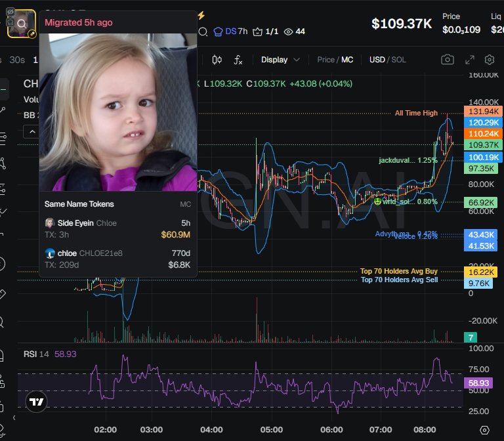Open the chloe CHLOE21e8 token row

coord(117,259)
